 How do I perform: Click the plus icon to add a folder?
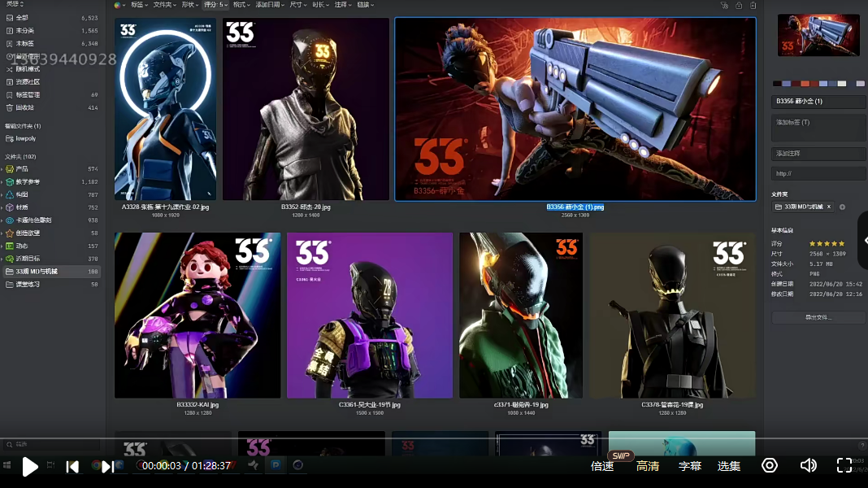842,207
